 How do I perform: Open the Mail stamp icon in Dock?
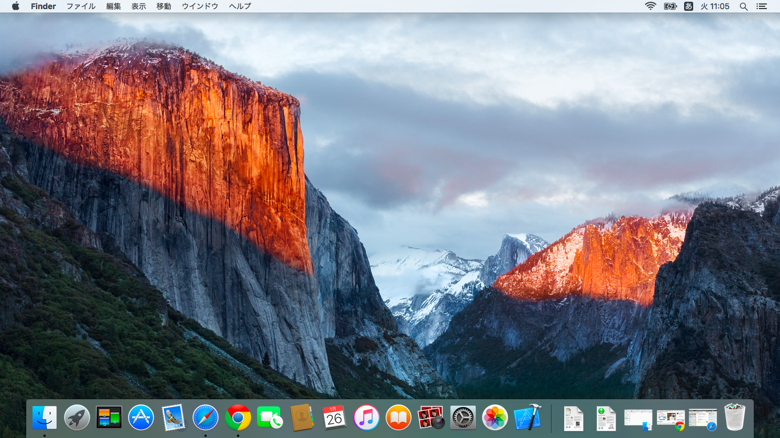click(173, 417)
